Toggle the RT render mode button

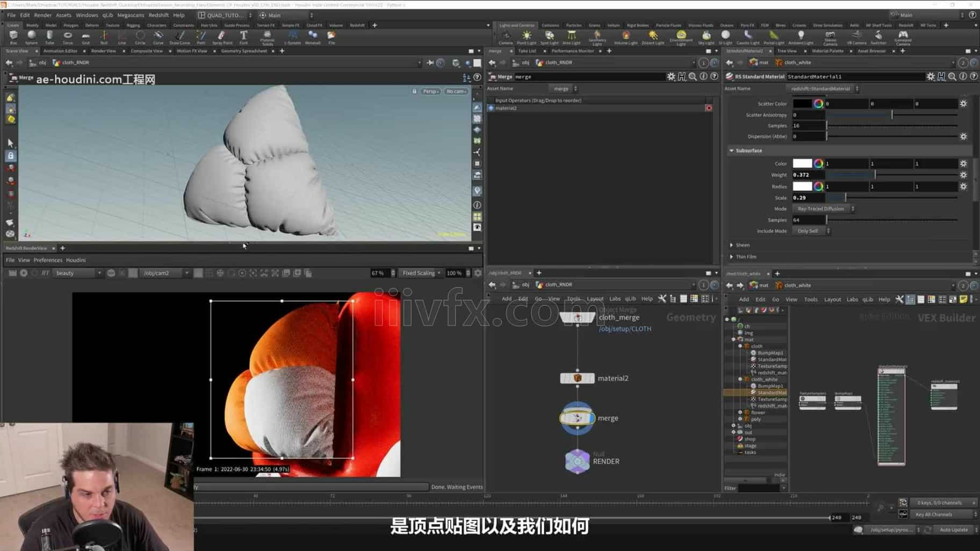(x=46, y=273)
